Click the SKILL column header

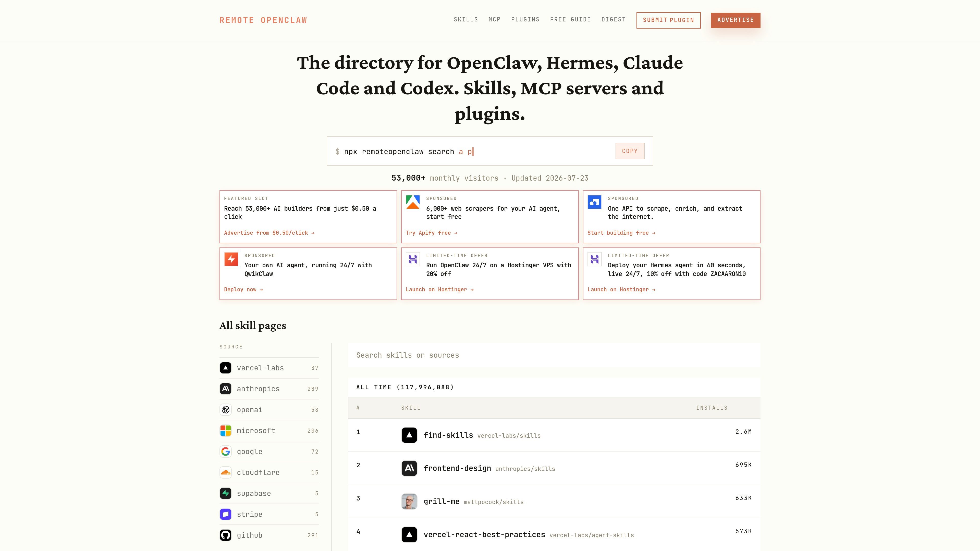(411, 408)
